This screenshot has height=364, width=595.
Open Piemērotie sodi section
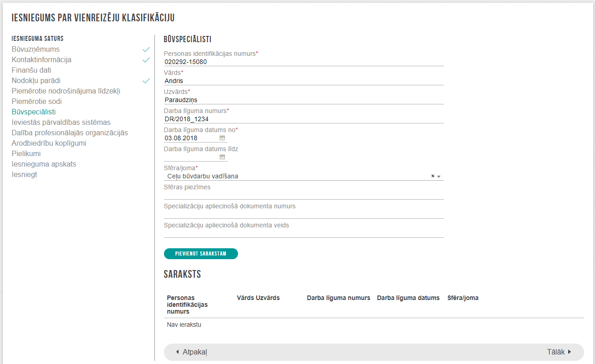37,101
